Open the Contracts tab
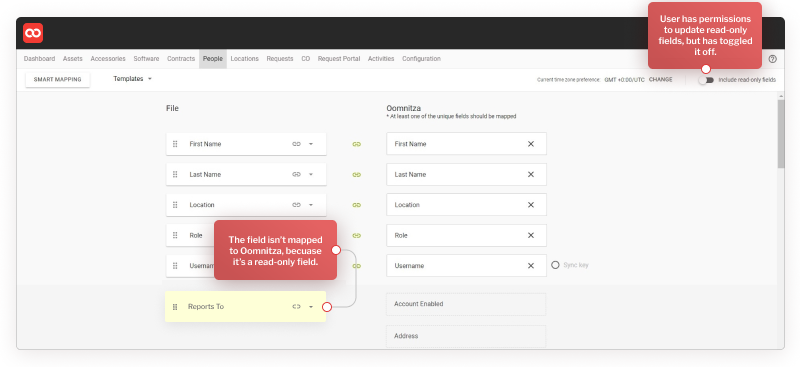Screen dimensions: 800x367 (x=181, y=59)
